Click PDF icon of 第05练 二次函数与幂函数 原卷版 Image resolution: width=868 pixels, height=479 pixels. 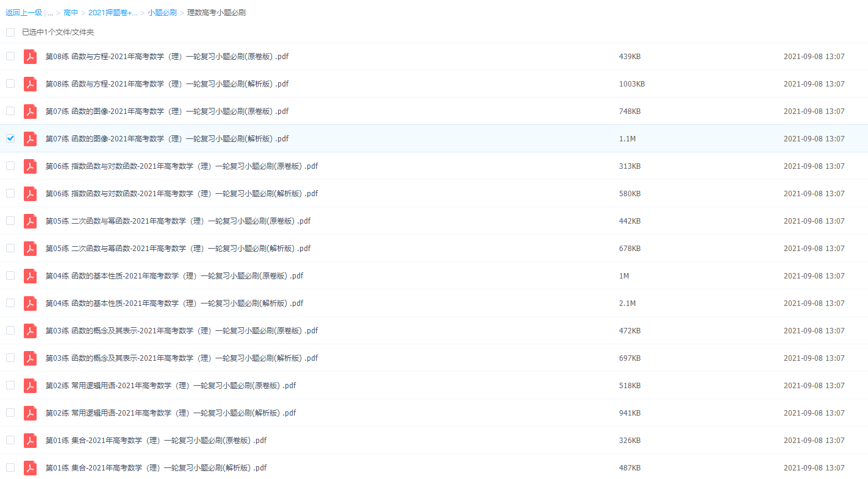30,221
